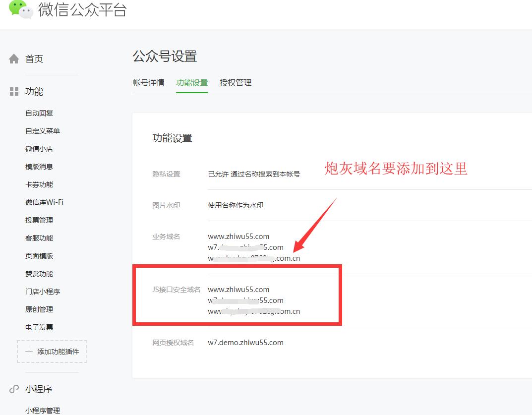Viewport: 532px width, 415px height.
Task: Click the 公众号设置 page heading
Action: pyautogui.click(x=165, y=57)
